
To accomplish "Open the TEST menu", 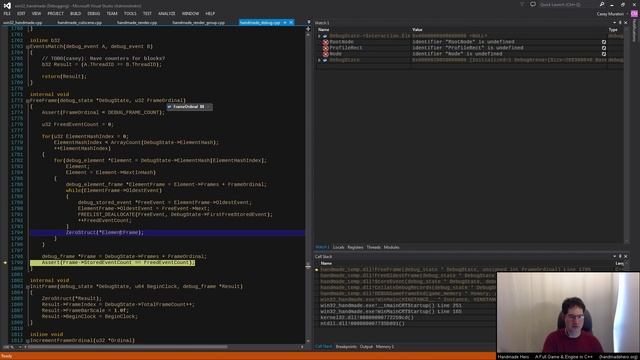I will click(x=147, y=13).
